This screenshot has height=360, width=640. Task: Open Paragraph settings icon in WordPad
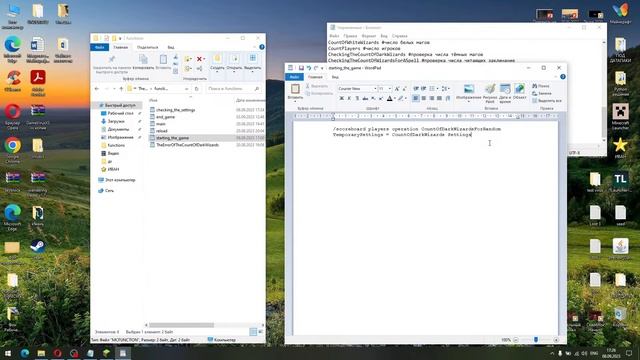tap(448, 98)
